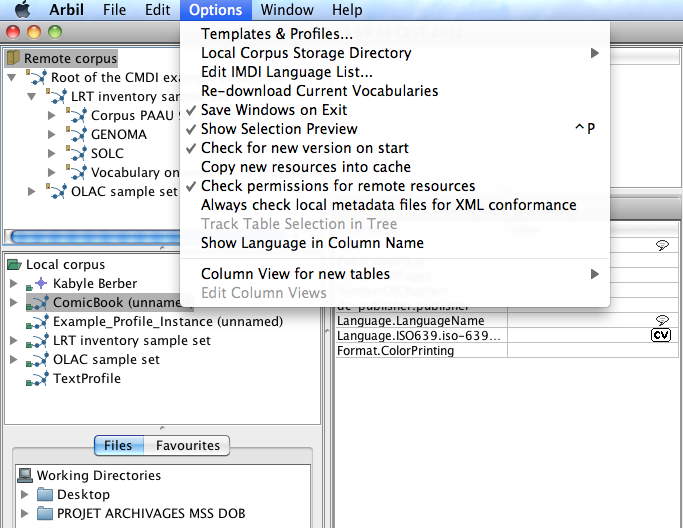683x528 pixels.
Task: Choose Templates & Profiles...
Action: (x=395, y=34)
